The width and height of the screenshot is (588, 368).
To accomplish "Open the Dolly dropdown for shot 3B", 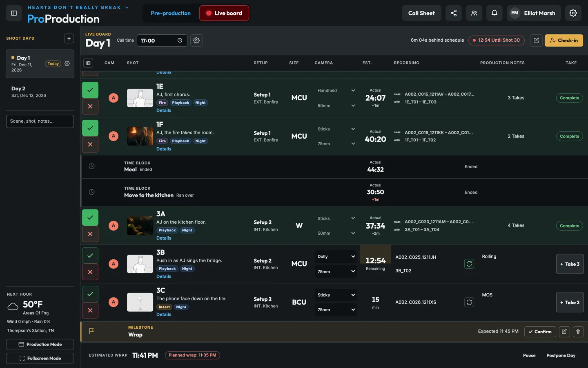I will click(x=336, y=257).
